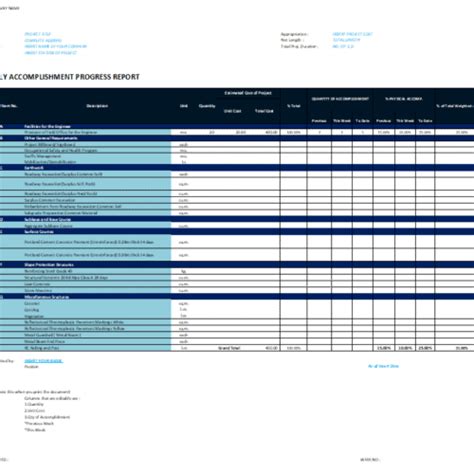Select Previous under Quantity of Accomplishment
474x474 pixels.
(x=319, y=121)
